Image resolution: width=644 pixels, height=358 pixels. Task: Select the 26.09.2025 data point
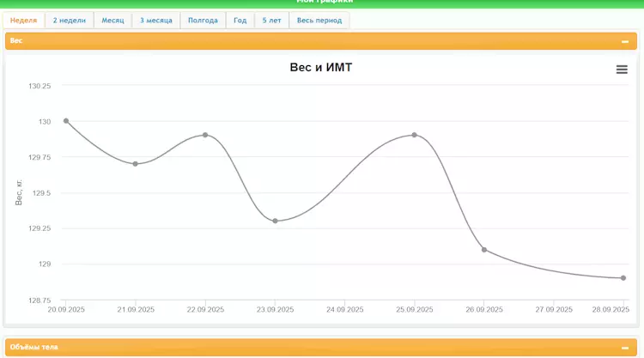click(484, 250)
